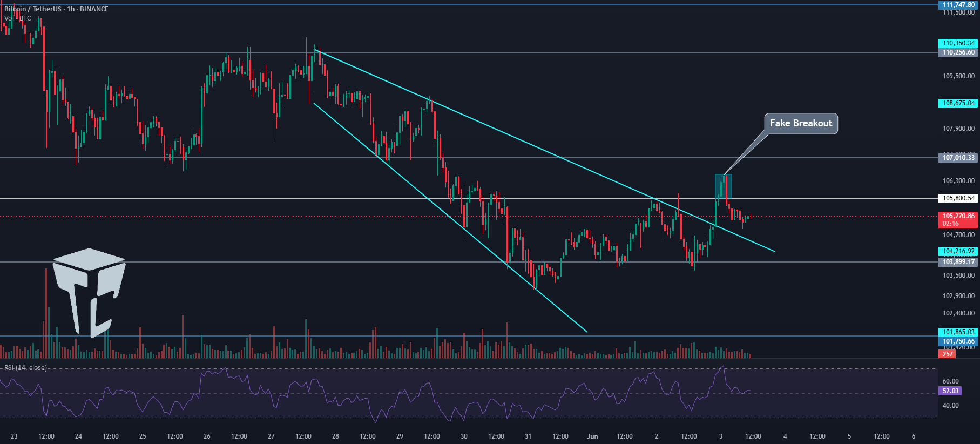The image size is (980, 444).
Task: Select the Vol · BTC indicator legend
Action: (x=17, y=18)
